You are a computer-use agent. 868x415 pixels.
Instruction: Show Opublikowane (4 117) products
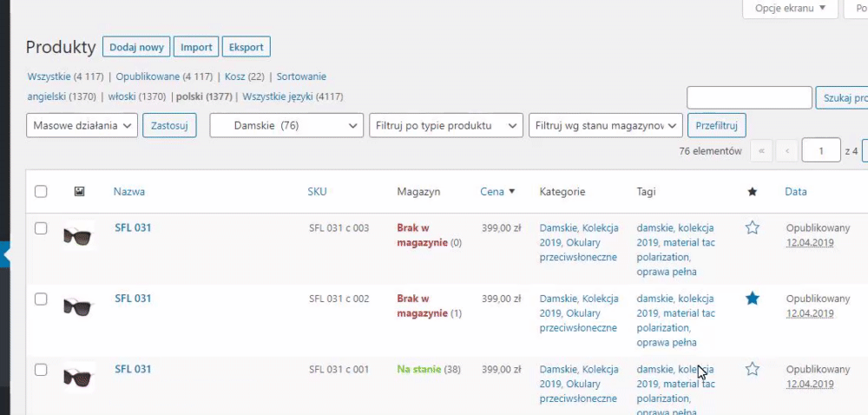click(x=164, y=76)
